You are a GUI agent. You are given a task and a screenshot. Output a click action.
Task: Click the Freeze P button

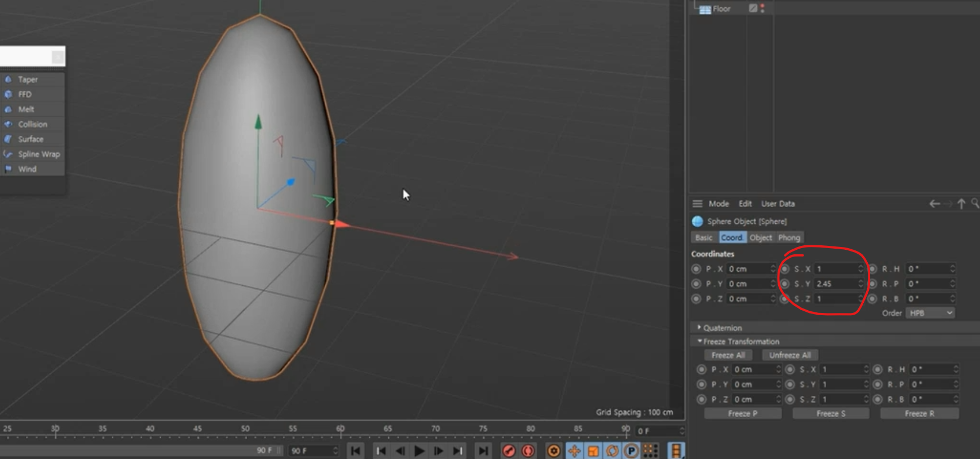tap(743, 413)
